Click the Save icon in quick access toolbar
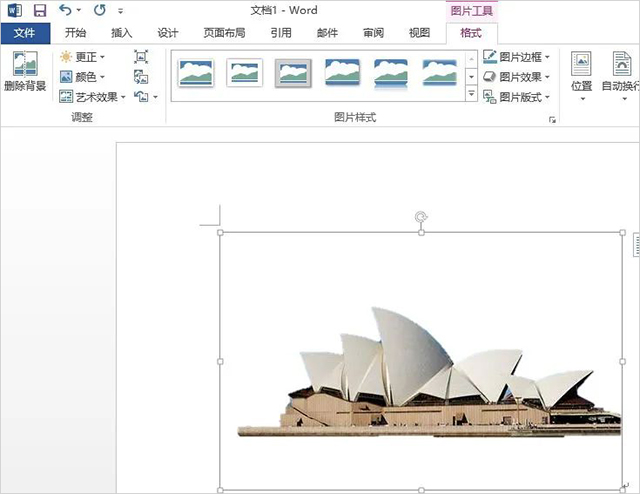Screen dimensions: 640x494 coord(40,10)
